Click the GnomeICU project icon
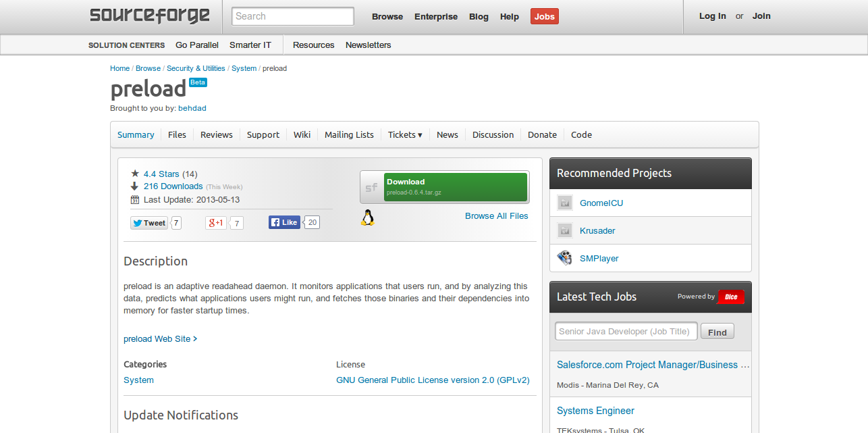Viewport: 868px width, 433px height. tap(565, 203)
